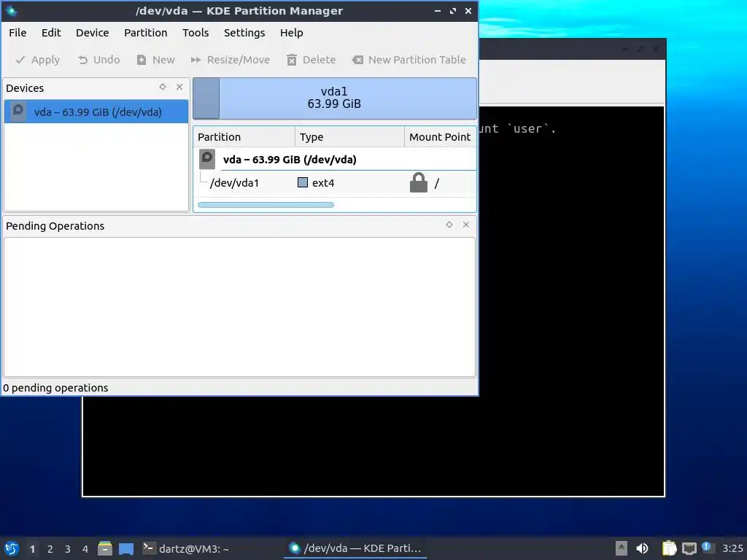Click the lock icon for vda1 mount

pos(418,182)
